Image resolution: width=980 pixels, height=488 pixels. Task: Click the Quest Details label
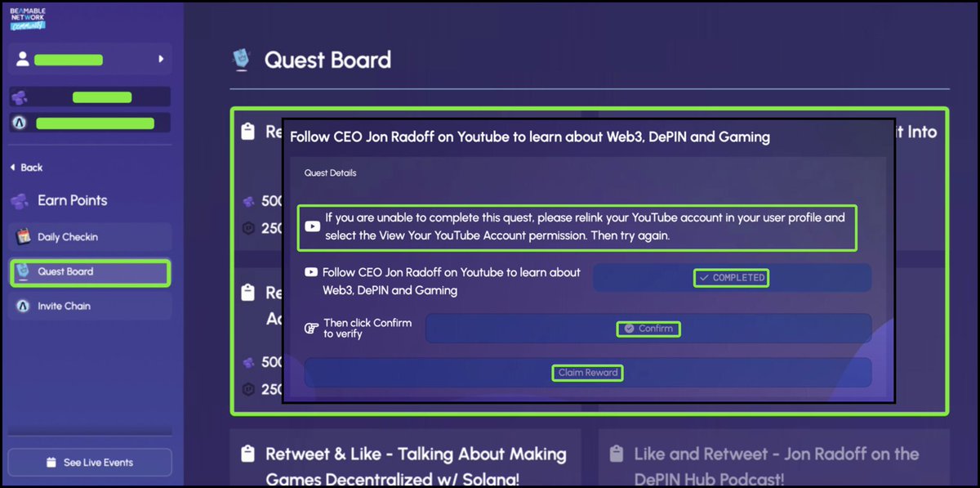coord(330,173)
